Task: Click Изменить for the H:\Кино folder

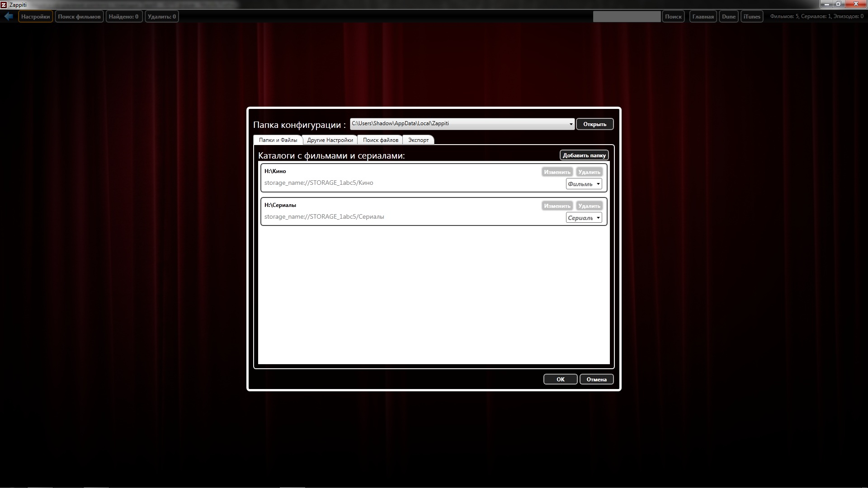Action: [x=557, y=172]
